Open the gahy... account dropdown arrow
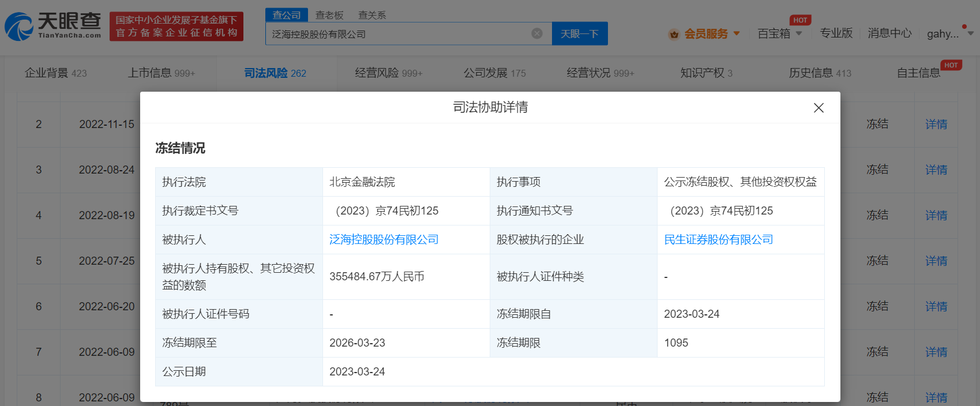Image resolution: width=980 pixels, height=406 pixels. 970,33
